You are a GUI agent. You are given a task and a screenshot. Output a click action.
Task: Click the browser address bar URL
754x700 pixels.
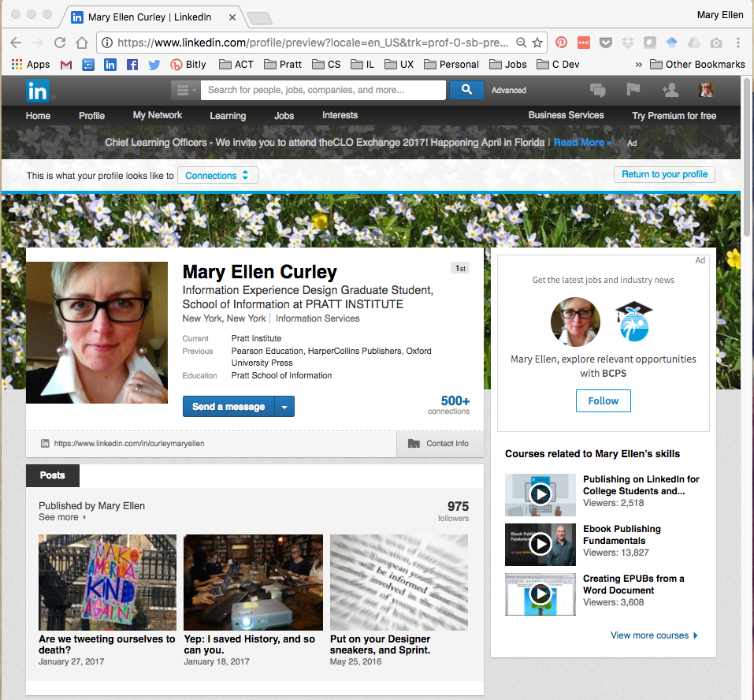(313, 43)
